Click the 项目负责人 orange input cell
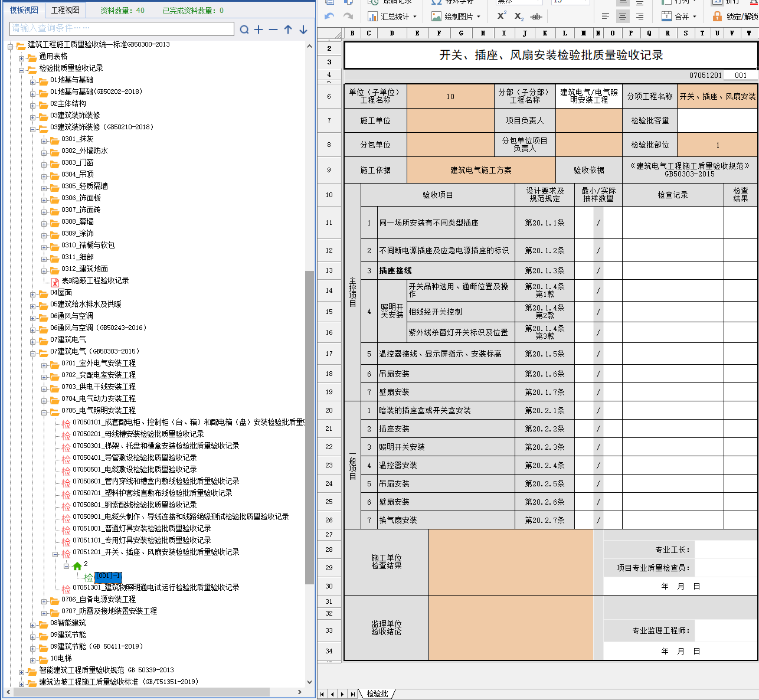Image resolution: width=759 pixels, height=700 pixels. coord(588,120)
